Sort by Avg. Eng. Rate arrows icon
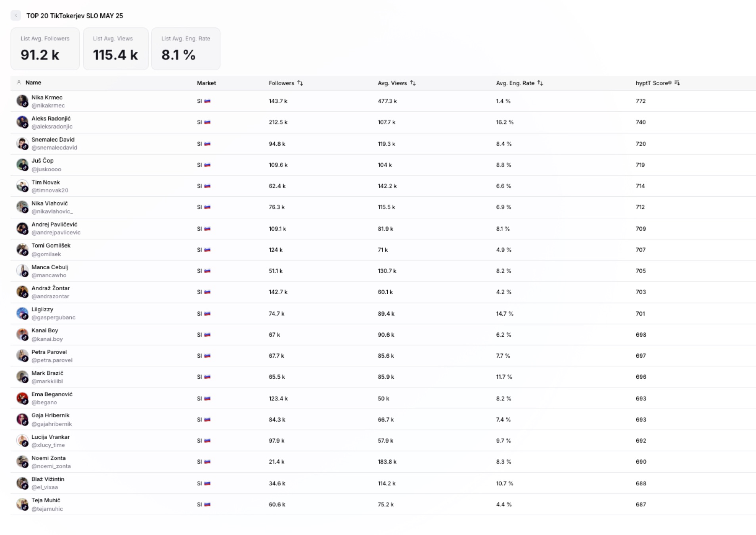 pyautogui.click(x=540, y=83)
